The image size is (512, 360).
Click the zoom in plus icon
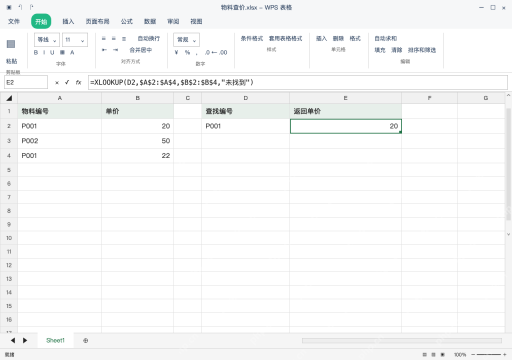pyautogui.click(x=505, y=355)
